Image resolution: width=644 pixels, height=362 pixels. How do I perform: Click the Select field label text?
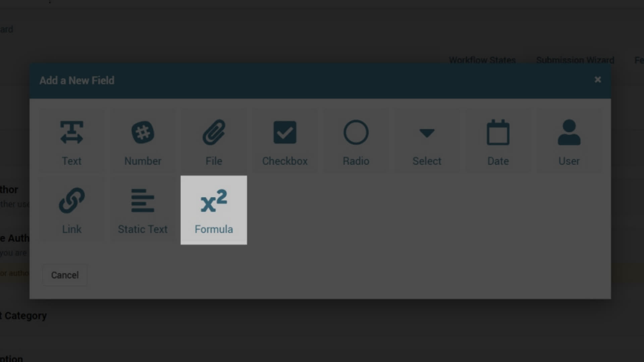tap(427, 161)
